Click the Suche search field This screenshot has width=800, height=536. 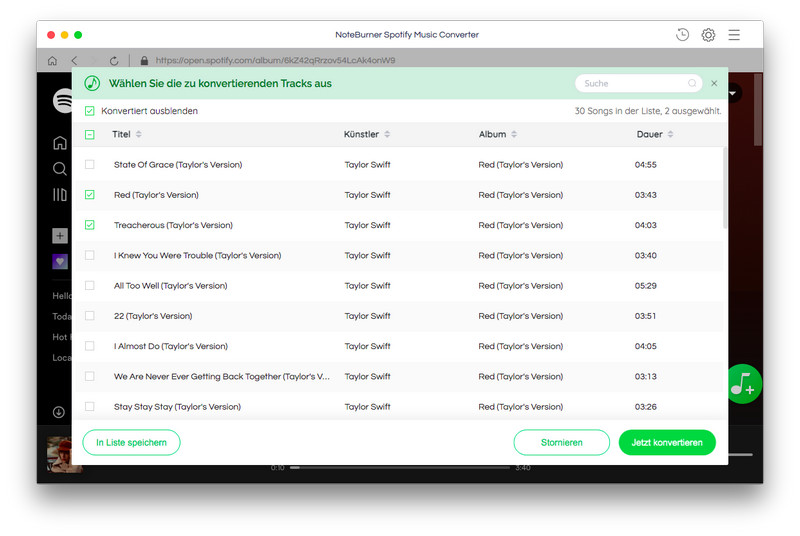[638, 83]
